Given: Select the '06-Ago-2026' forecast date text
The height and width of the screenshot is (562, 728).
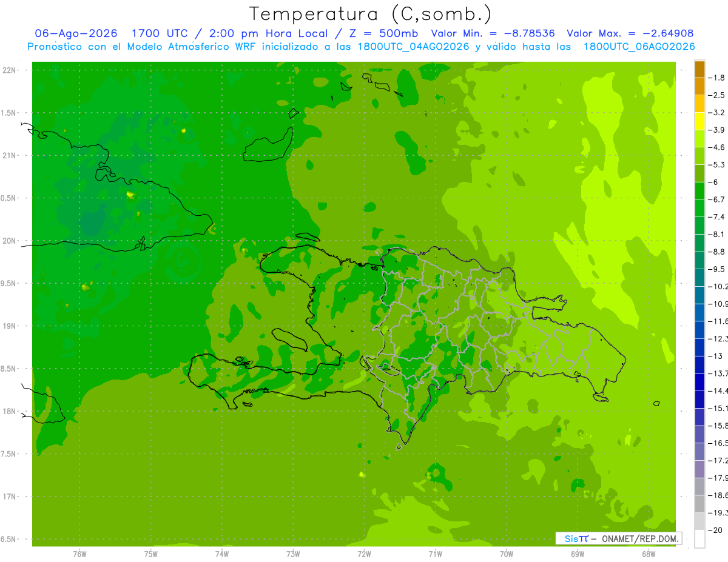Looking at the screenshot, I should [76, 33].
